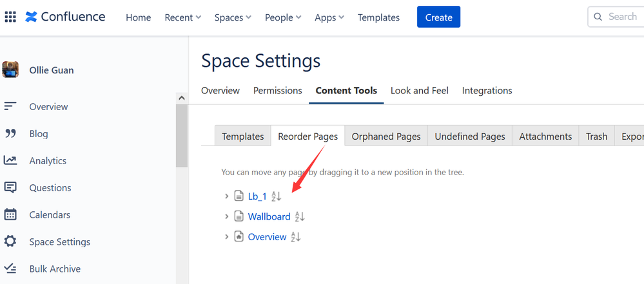Click the sidebar scroll-up arrow
The width and height of the screenshot is (644, 284).
[182, 99]
